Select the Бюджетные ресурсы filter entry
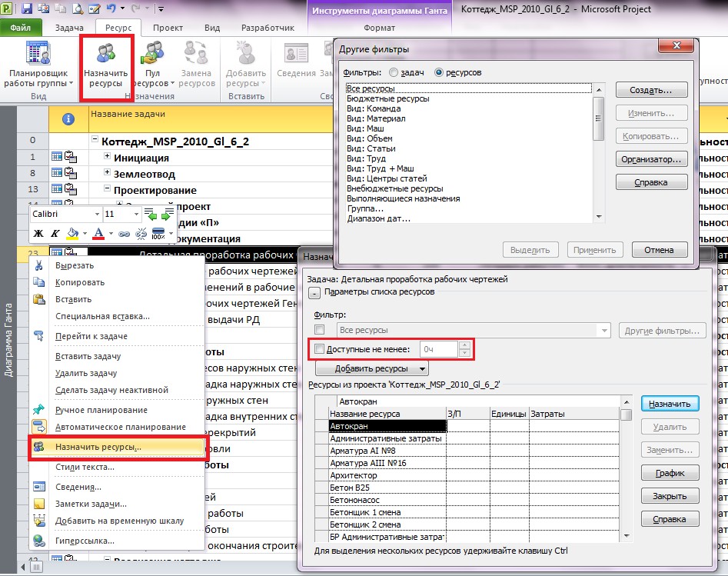 click(x=388, y=98)
